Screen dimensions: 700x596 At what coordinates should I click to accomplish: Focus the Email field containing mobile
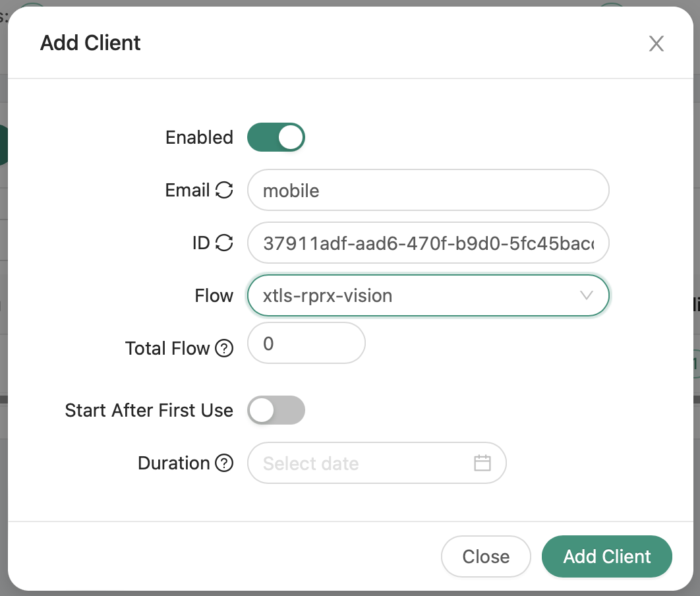coord(427,191)
